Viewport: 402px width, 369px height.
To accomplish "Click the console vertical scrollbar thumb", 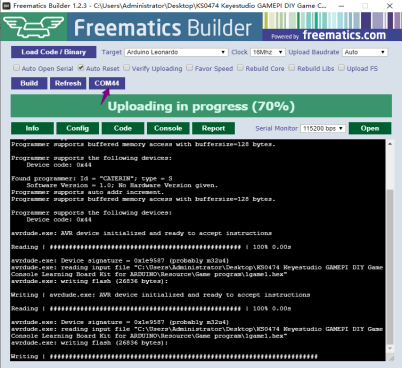I will [x=390, y=267].
